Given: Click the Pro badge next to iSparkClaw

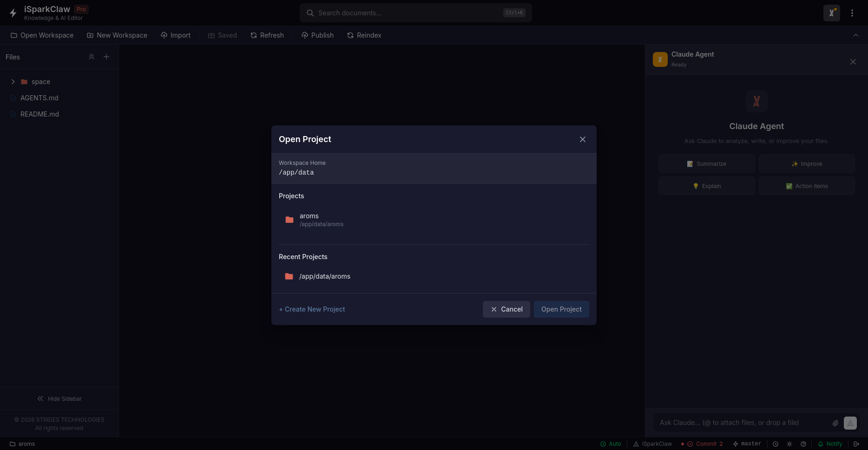Looking at the screenshot, I should 81,9.
